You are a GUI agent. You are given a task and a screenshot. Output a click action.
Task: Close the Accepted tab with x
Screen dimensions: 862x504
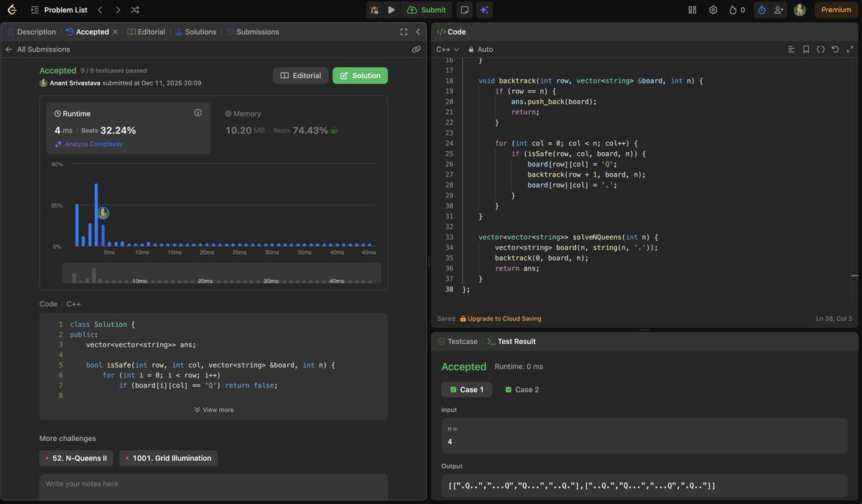115,32
